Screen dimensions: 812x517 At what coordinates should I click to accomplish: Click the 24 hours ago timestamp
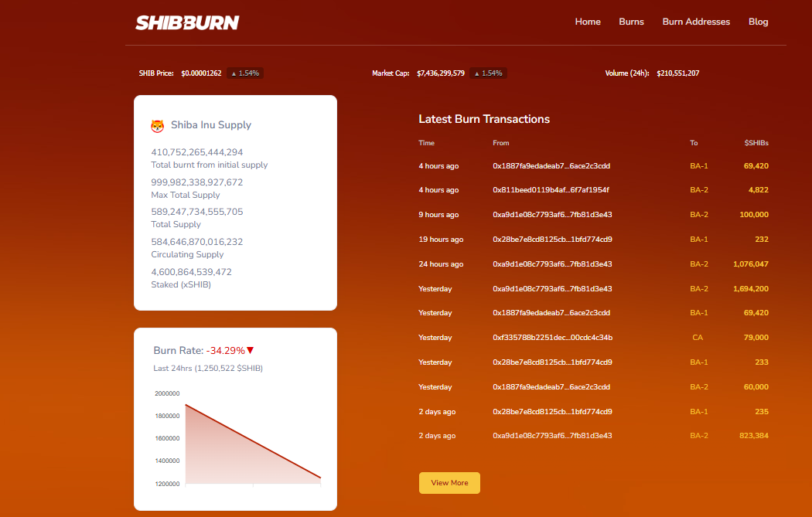point(442,264)
